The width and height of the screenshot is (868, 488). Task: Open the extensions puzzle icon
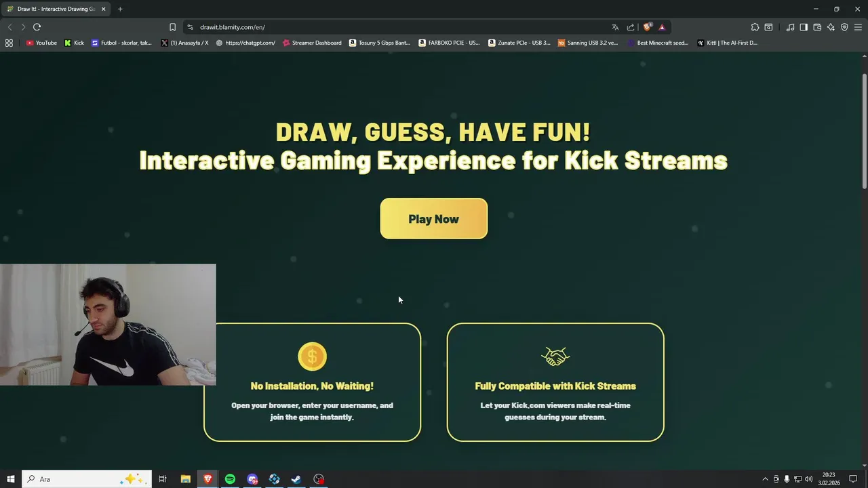pyautogui.click(x=755, y=27)
